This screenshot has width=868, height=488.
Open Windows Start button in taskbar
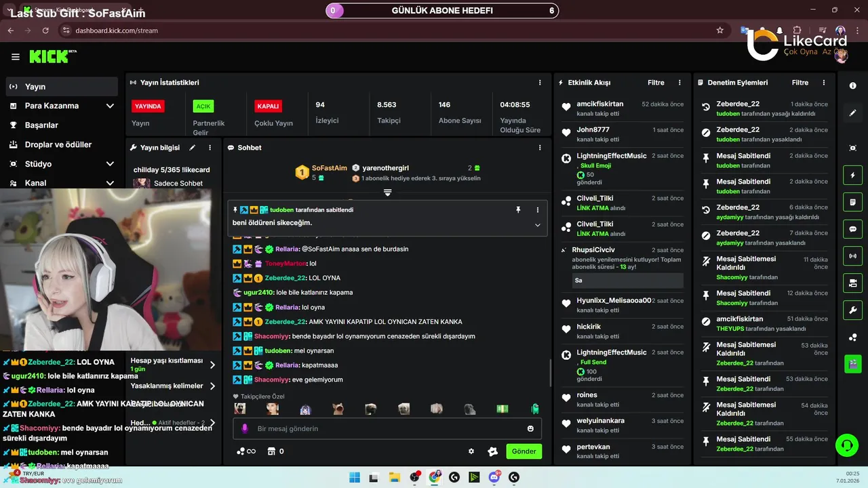pyautogui.click(x=354, y=477)
